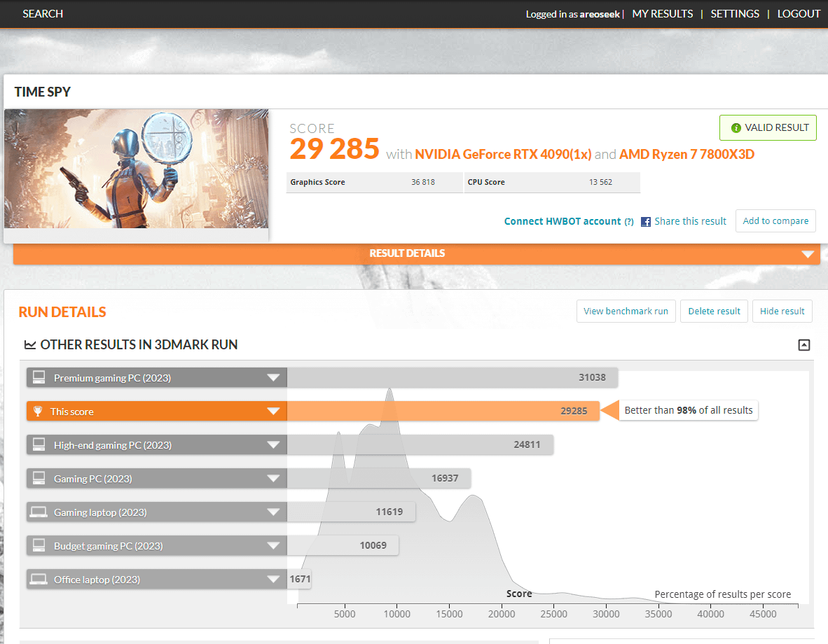This screenshot has height=644, width=828.
Task: Click the Time Spy benchmark thumbnail image
Action: (x=136, y=169)
